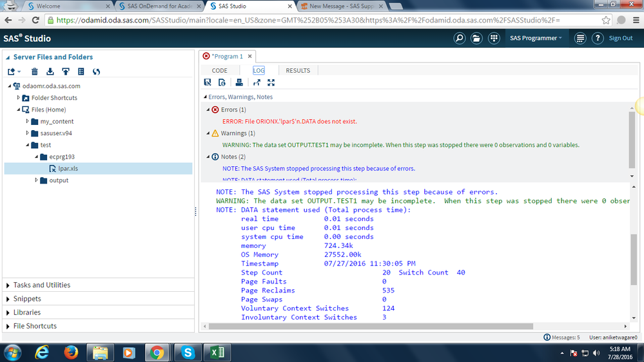The height and width of the screenshot is (362, 644).
Task: Expand the Libraries section
Action: point(8,313)
